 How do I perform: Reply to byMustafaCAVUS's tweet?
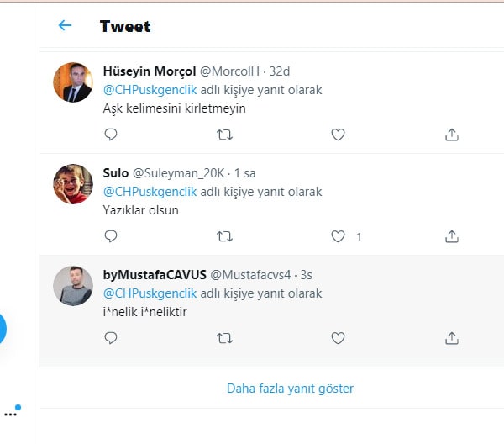[x=111, y=338]
